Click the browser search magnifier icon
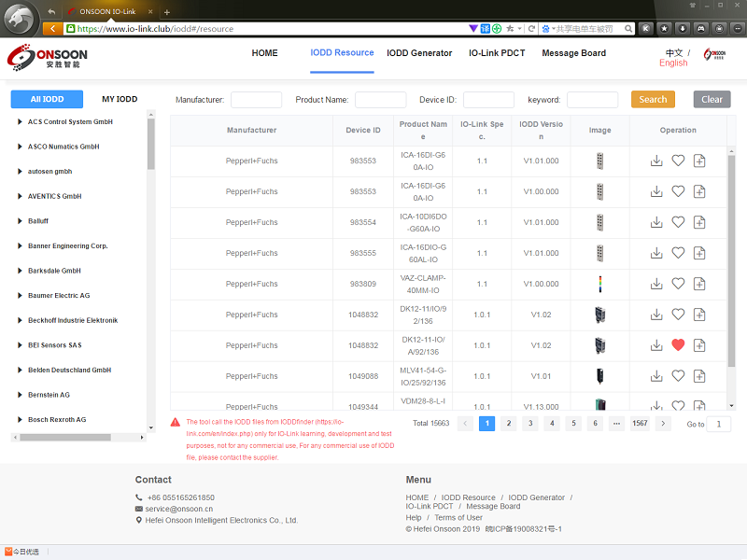The width and height of the screenshot is (747, 560). tap(628, 29)
